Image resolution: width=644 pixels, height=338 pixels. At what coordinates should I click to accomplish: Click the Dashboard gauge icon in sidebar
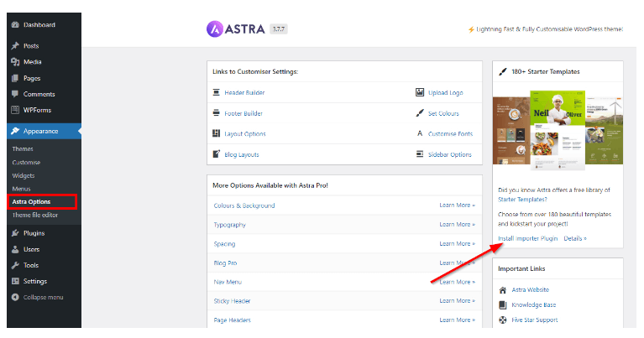(x=15, y=24)
